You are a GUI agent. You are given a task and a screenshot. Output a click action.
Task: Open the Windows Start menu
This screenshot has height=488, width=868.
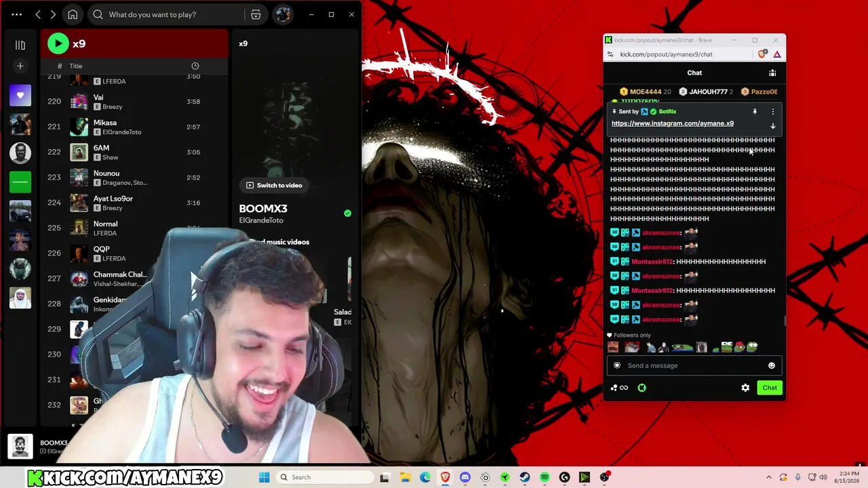point(264,477)
